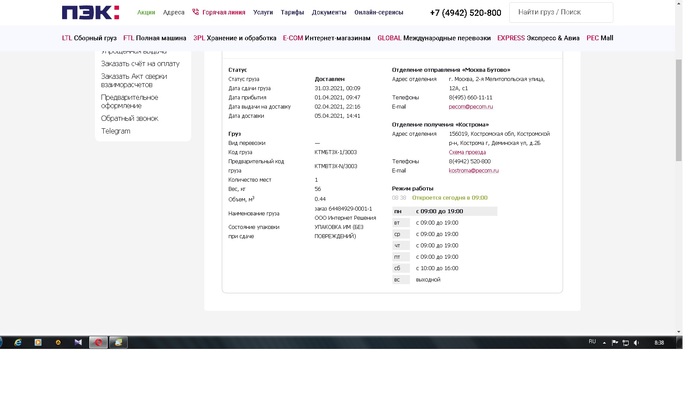Click phone 8(495) 660-11-11

[471, 97]
